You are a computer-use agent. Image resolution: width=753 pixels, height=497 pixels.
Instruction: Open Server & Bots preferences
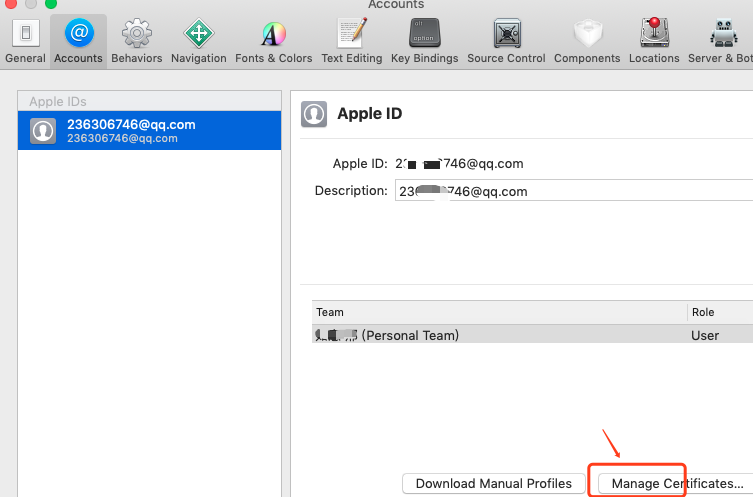tap(720, 42)
